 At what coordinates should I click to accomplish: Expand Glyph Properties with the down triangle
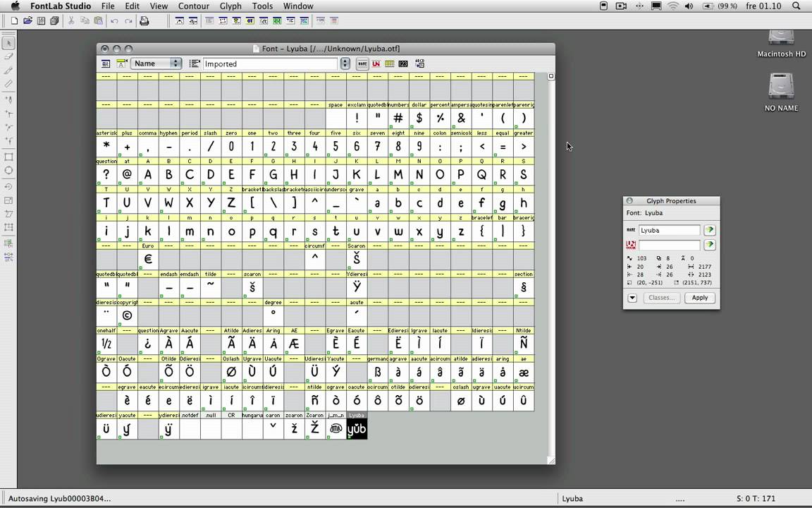click(632, 298)
